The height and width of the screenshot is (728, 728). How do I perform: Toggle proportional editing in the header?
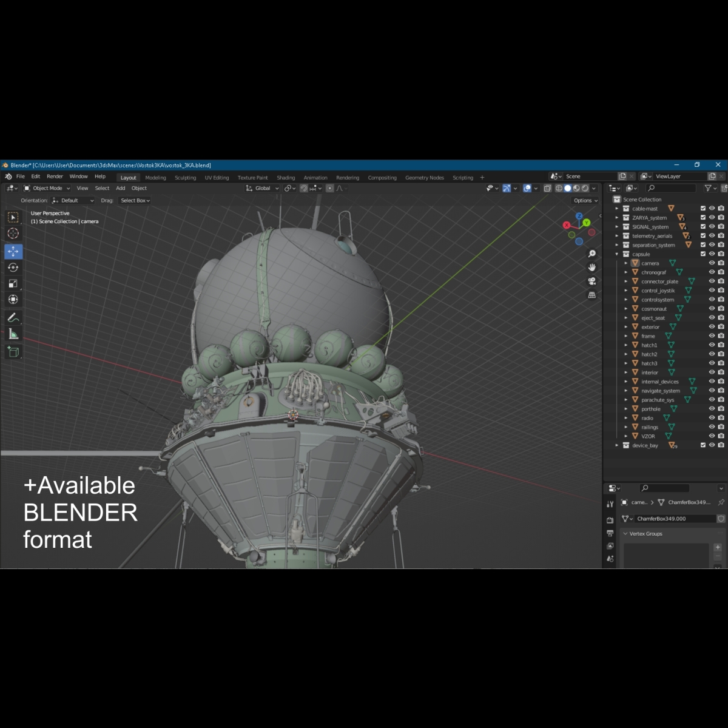point(329,189)
